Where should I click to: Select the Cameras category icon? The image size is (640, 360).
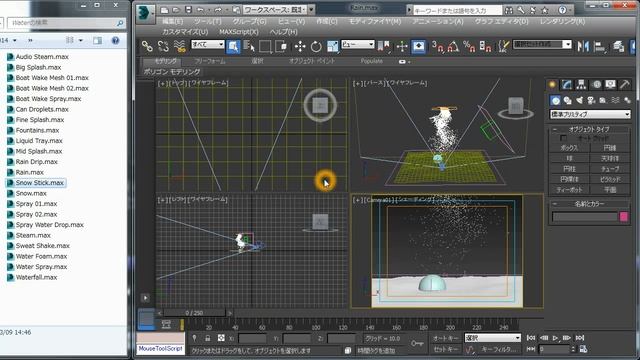tap(591, 100)
